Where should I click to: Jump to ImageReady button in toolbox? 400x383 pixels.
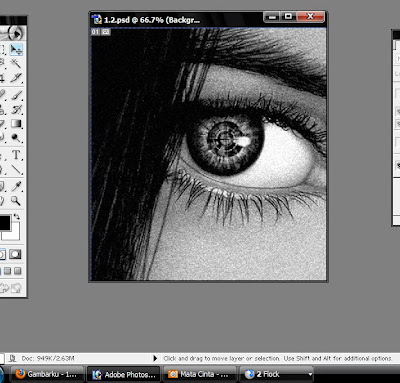[x=11, y=288]
